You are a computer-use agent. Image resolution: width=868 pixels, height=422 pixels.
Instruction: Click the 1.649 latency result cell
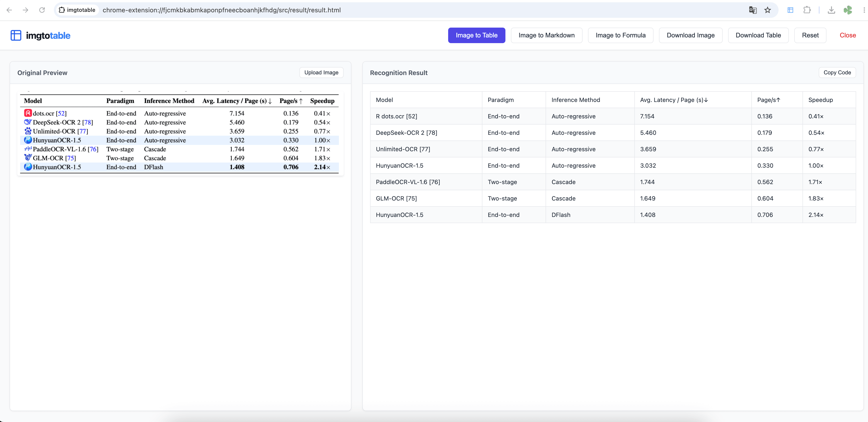point(693,198)
